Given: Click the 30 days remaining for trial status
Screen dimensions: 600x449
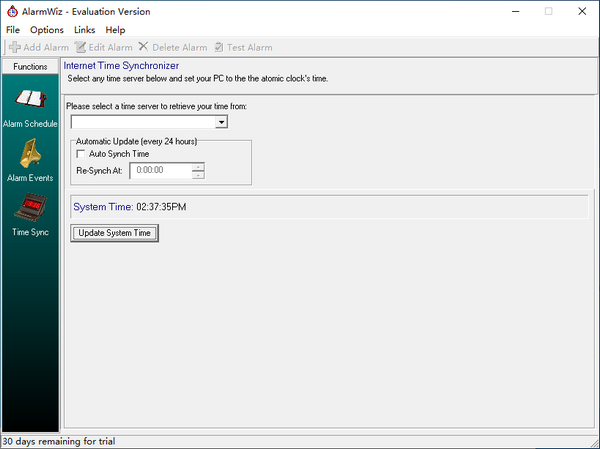Looking at the screenshot, I should click(59, 441).
